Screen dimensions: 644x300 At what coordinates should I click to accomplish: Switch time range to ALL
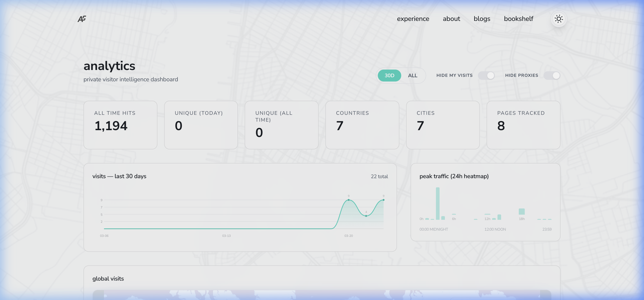click(413, 75)
